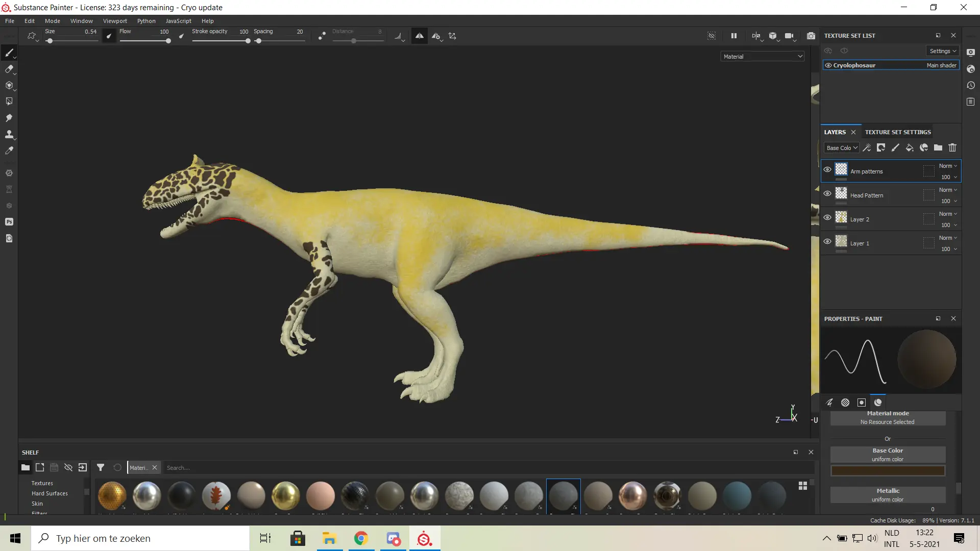Open the Base Color channel dropdown

point(842,148)
